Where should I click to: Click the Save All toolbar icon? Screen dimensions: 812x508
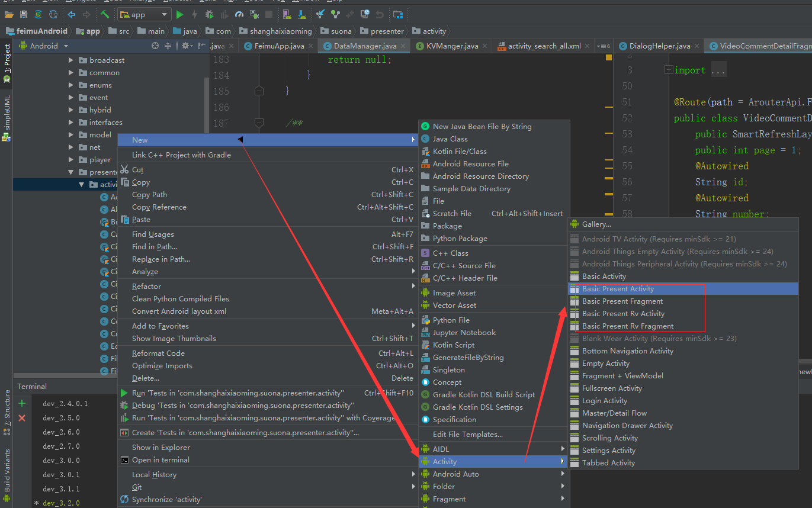coord(23,14)
